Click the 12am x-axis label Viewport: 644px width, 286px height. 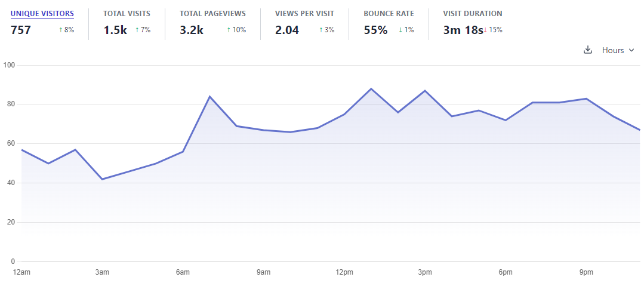[x=21, y=272]
